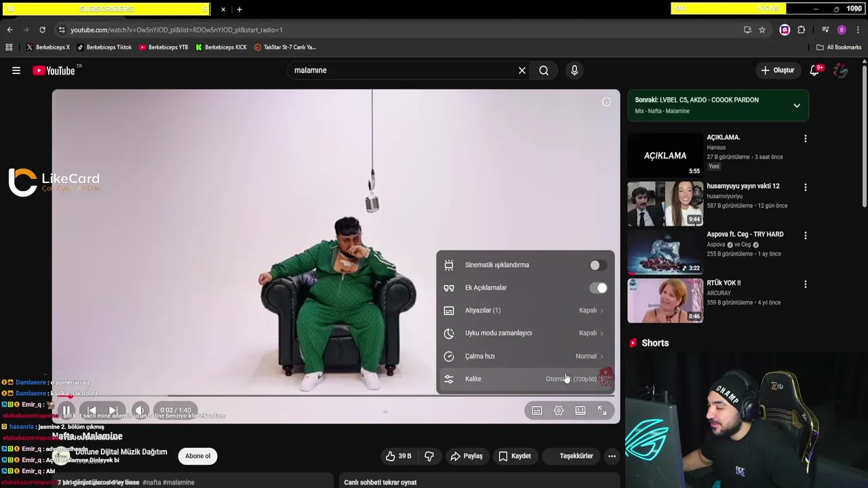The height and width of the screenshot is (488, 868).
Task: Skip to next video in playlist
Action: click(x=113, y=411)
